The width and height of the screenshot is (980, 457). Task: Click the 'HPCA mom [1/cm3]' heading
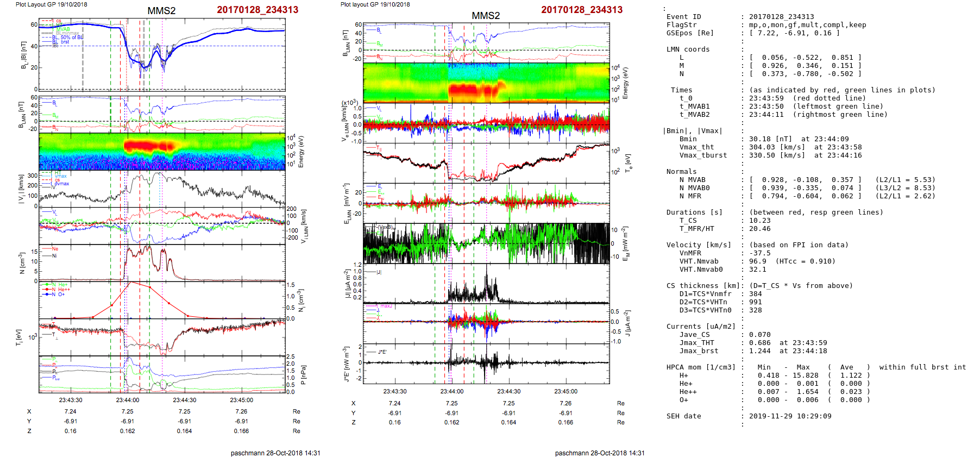(x=701, y=367)
